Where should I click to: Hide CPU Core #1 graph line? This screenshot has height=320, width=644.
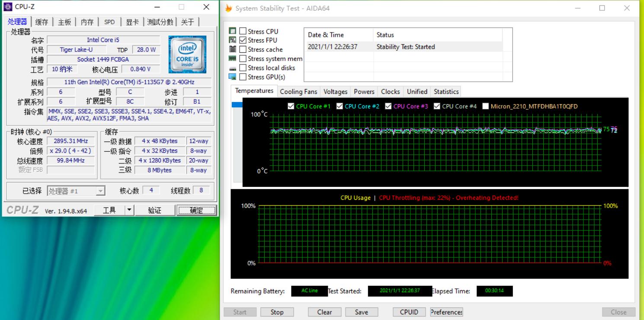(x=291, y=106)
